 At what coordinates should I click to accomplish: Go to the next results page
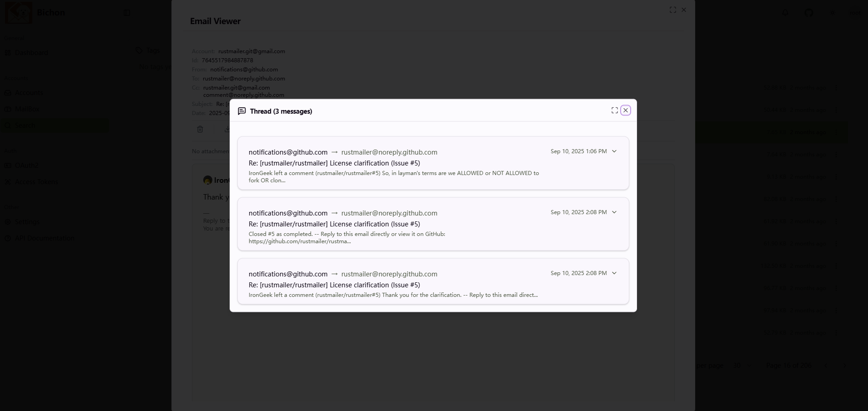click(x=844, y=366)
